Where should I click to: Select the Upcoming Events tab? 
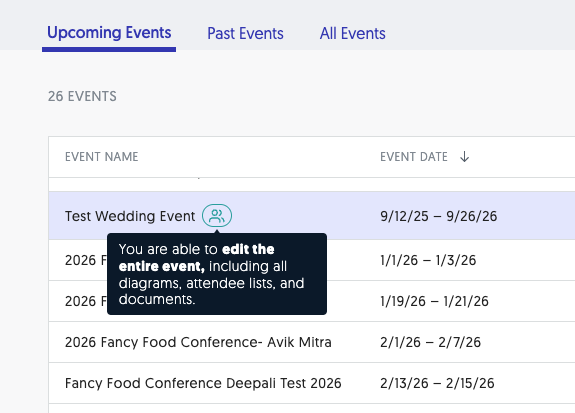click(109, 33)
